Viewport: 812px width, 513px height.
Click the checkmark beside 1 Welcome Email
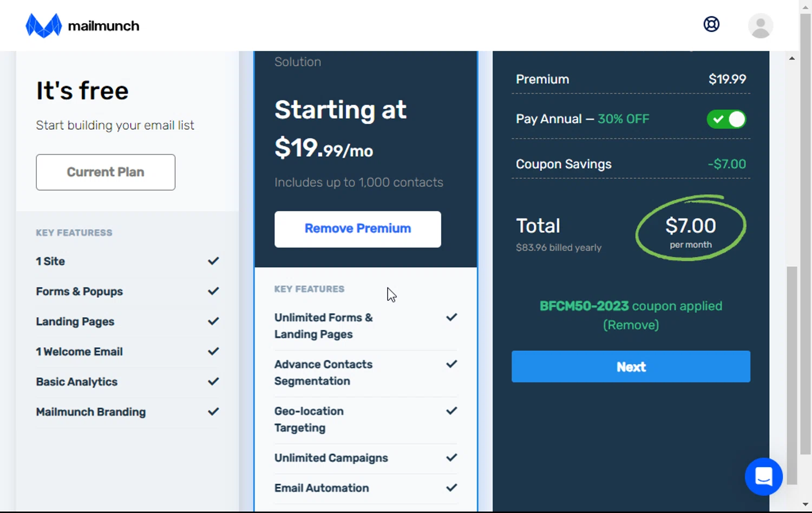(213, 351)
